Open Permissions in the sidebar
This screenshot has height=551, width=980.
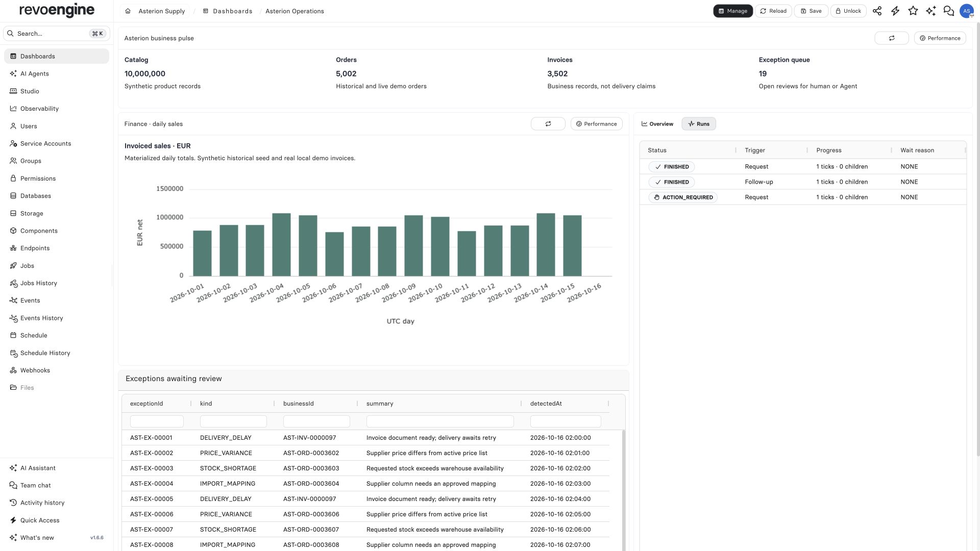click(x=57, y=179)
